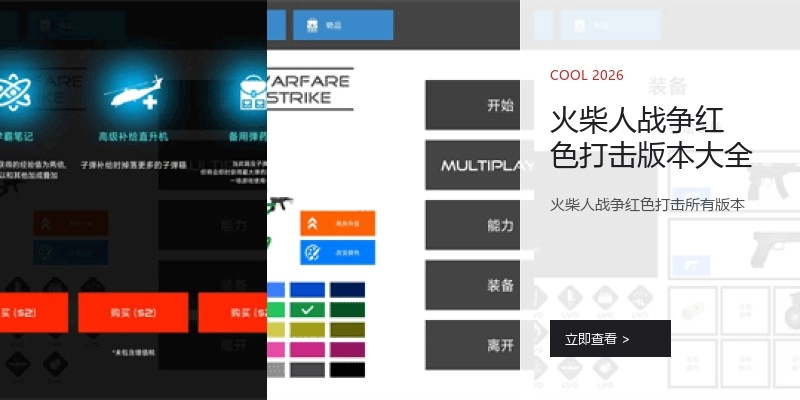Pick the medium blue color swatch
This screenshot has width=800, height=400.
[307, 290]
